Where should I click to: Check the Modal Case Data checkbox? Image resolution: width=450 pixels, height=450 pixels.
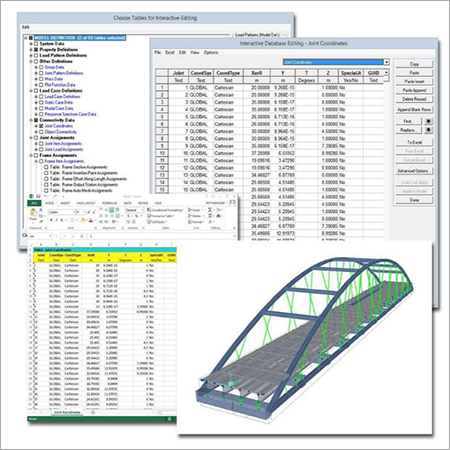coord(41,108)
